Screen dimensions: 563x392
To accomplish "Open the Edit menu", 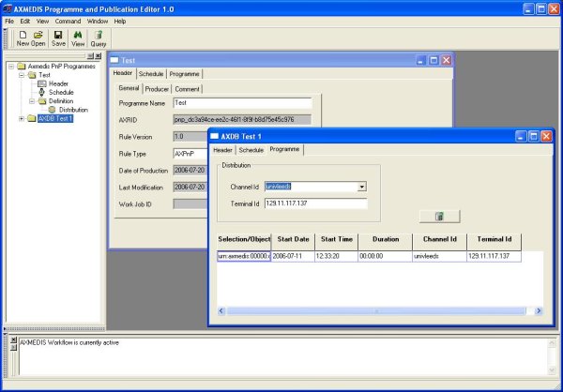I will click(x=24, y=22).
